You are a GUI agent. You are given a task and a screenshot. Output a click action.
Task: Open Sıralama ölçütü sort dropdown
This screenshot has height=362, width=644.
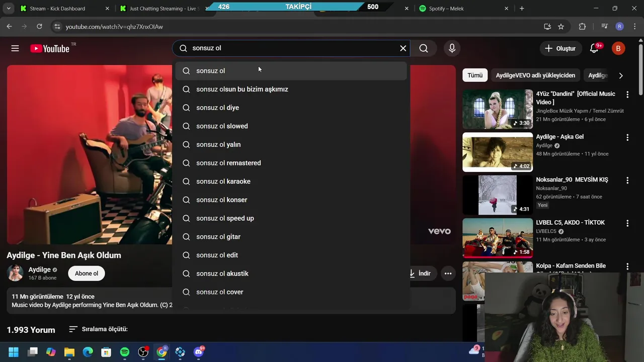pos(99,329)
